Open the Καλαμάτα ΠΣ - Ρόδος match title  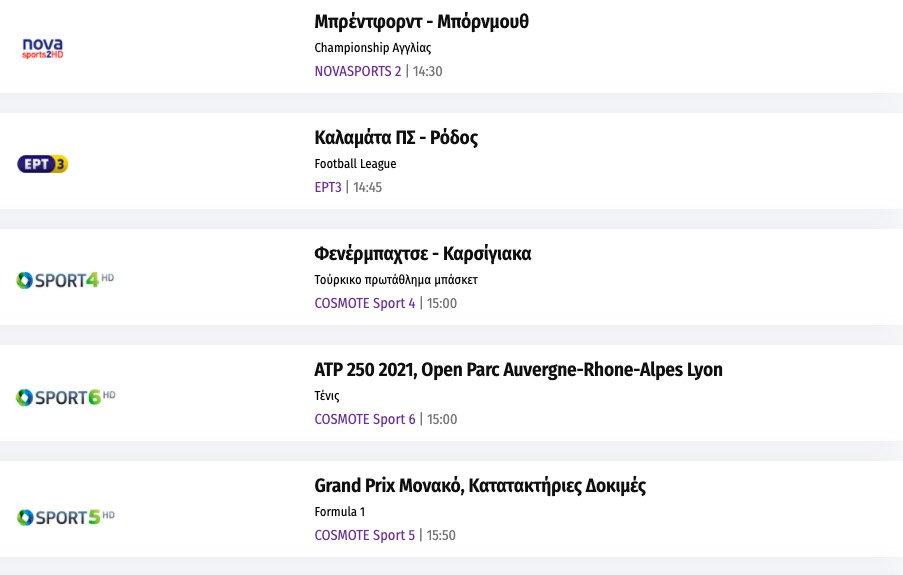396,138
